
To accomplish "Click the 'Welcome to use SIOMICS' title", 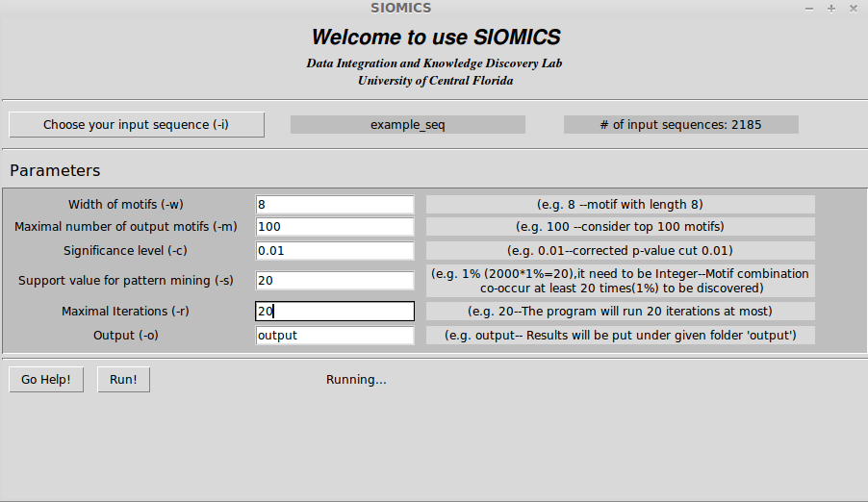I will 436,38.
